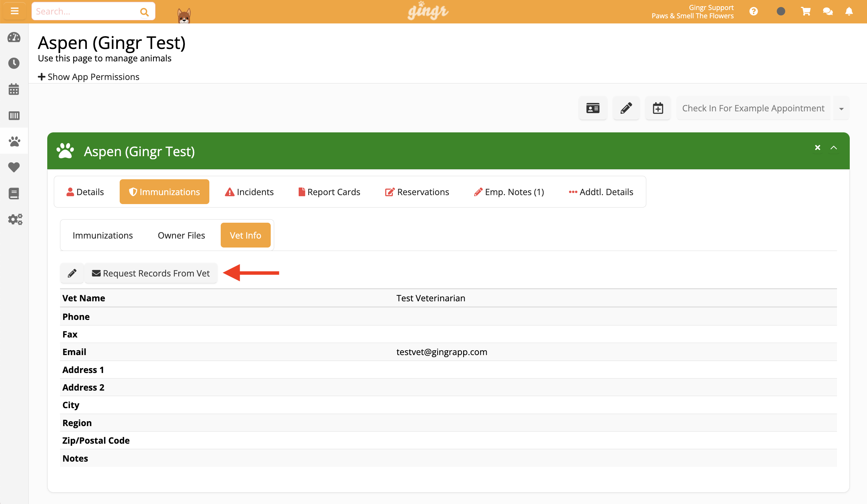Click the search magnifier icon

[144, 12]
